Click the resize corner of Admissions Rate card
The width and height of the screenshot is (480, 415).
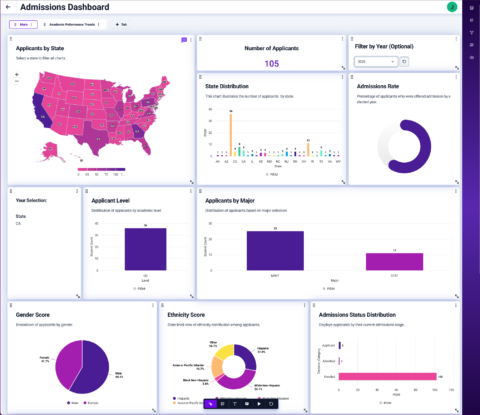tap(457, 182)
